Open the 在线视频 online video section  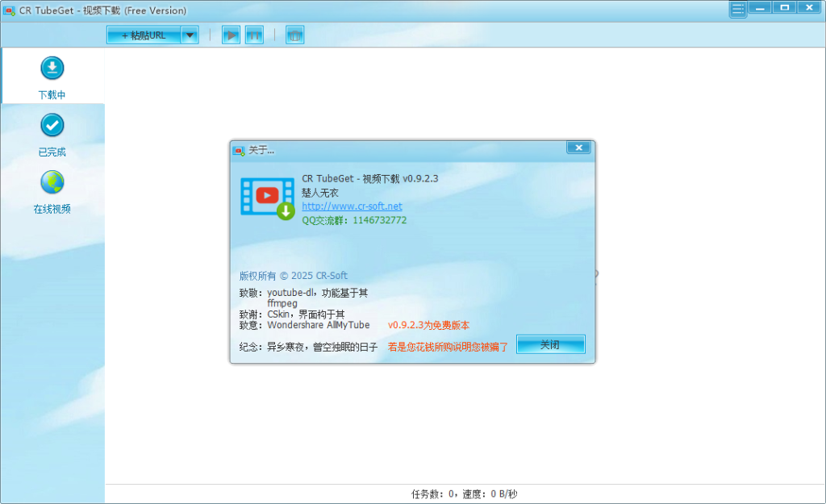[x=52, y=192]
